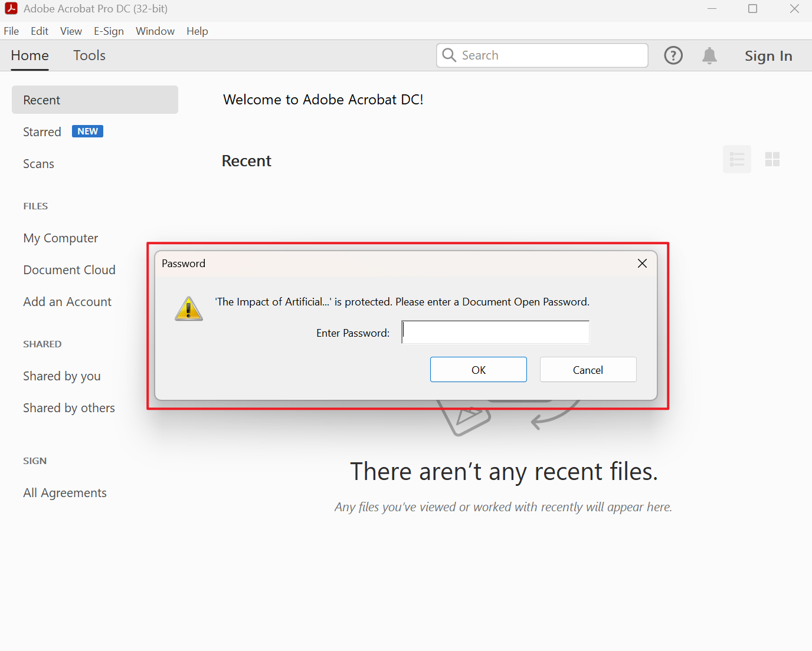Switch to list view of recent files
Screen dimensions: 812x651
(737, 159)
